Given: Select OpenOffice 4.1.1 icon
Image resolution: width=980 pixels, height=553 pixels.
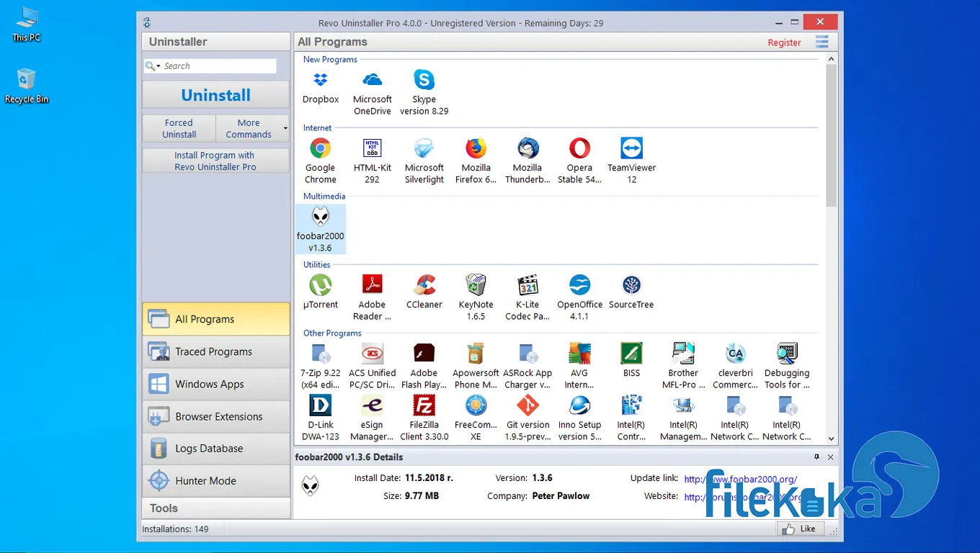Looking at the screenshot, I should click(579, 285).
